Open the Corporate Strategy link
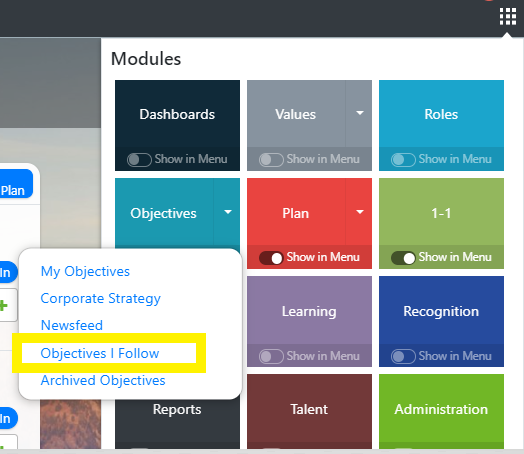 click(100, 299)
